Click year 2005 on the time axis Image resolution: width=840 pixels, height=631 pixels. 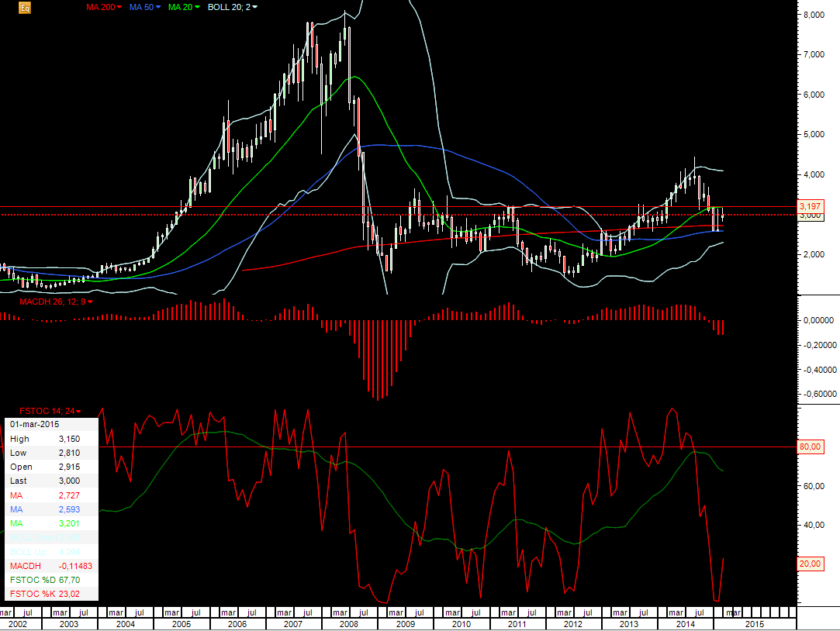click(x=181, y=624)
